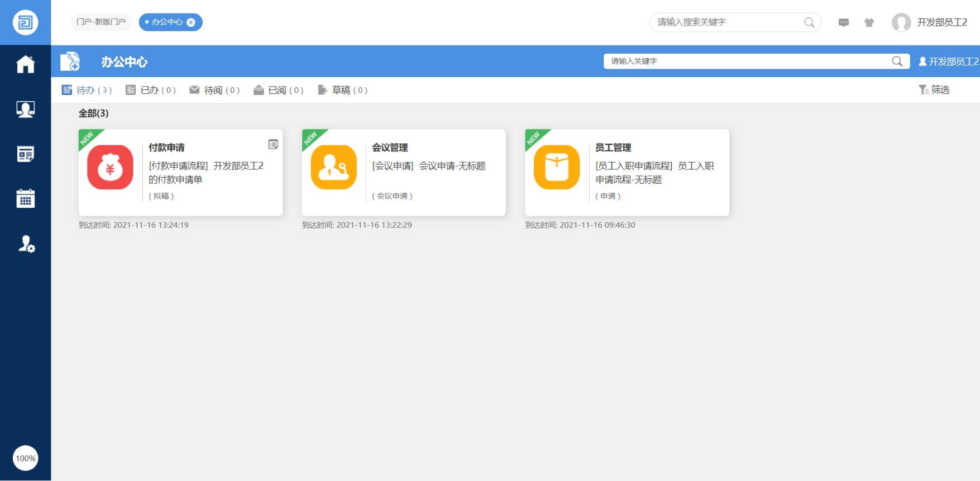Screen dimensions: 980x481
Task: Select the 已阅 (0) tab
Action: tap(279, 90)
